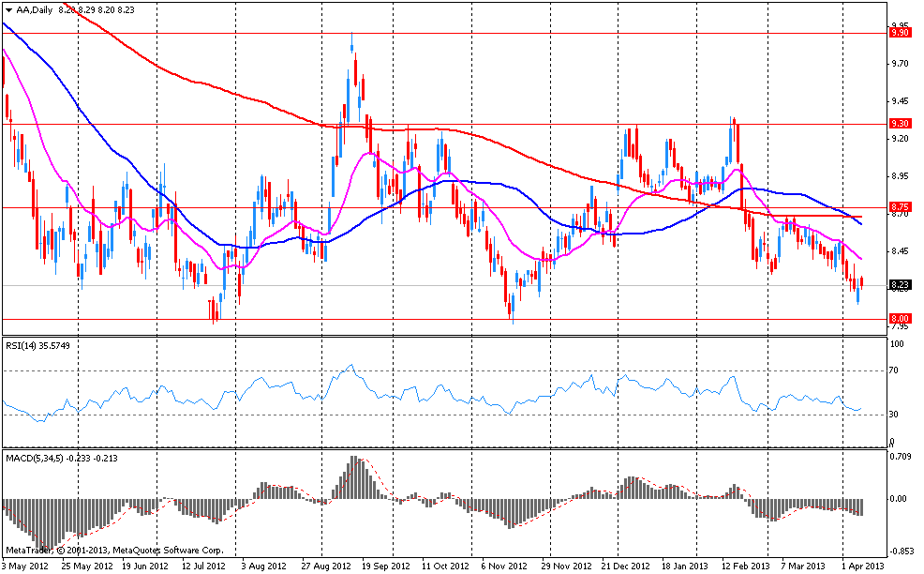This screenshot has height=574, width=924.
Task: Select the red 9.30 price level tag
Action: coord(899,124)
